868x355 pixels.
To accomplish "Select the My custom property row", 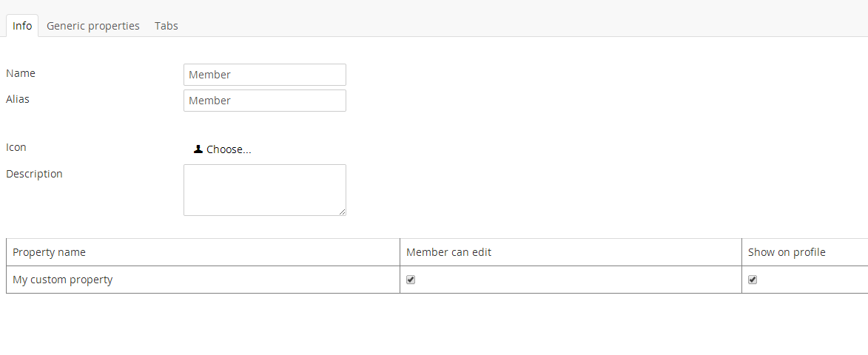I will click(x=63, y=280).
